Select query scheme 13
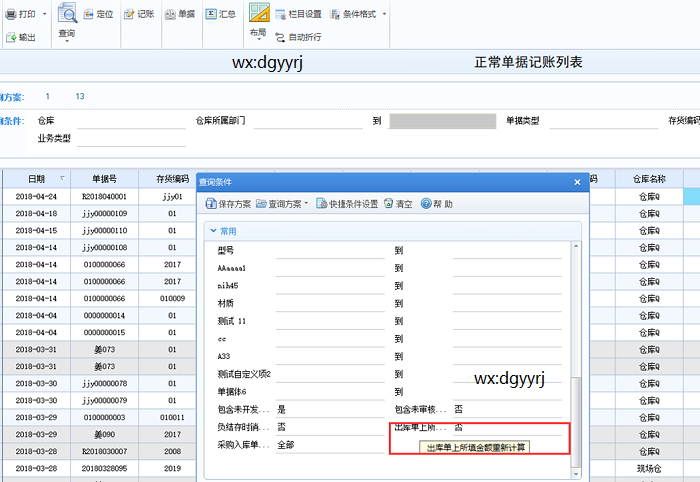 click(x=80, y=96)
